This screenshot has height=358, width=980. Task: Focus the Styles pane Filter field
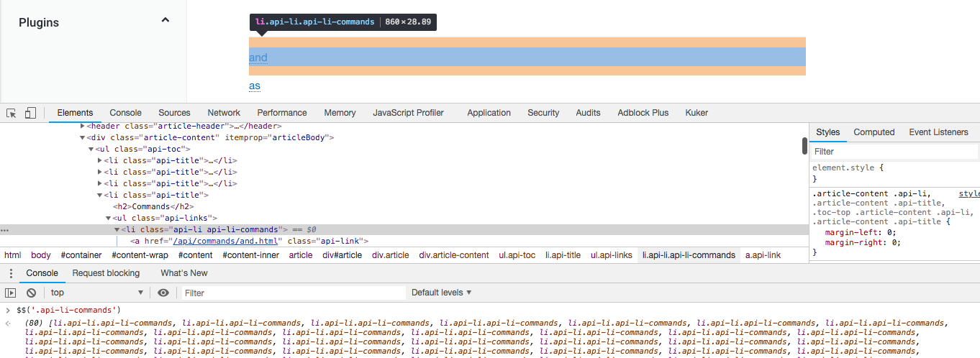[x=894, y=152]
